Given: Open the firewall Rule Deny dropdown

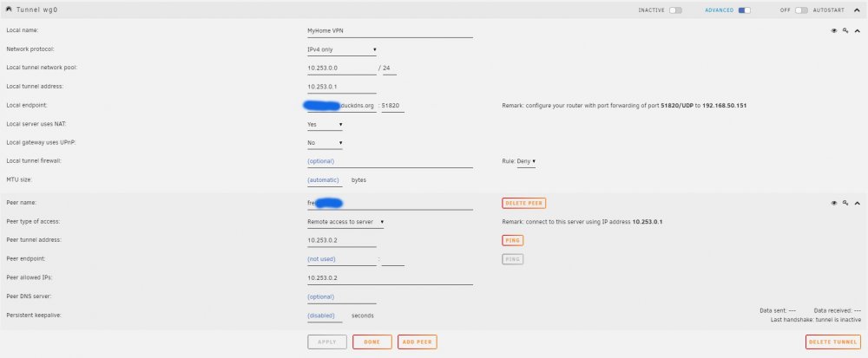Looking at the screenshot, I should [x=526, y=161].
